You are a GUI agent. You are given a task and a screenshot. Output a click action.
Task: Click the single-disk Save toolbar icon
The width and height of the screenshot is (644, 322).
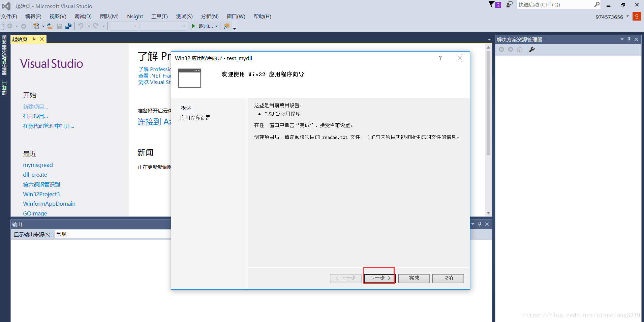click(59, 26)
